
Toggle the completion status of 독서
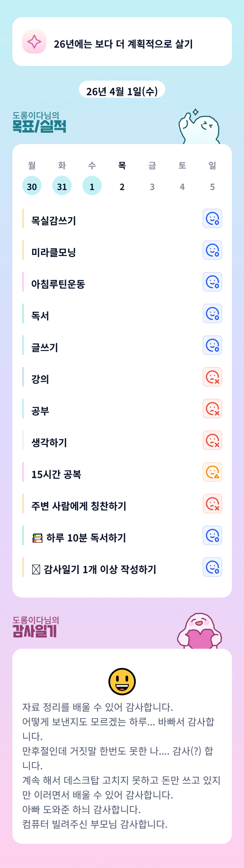212,314
